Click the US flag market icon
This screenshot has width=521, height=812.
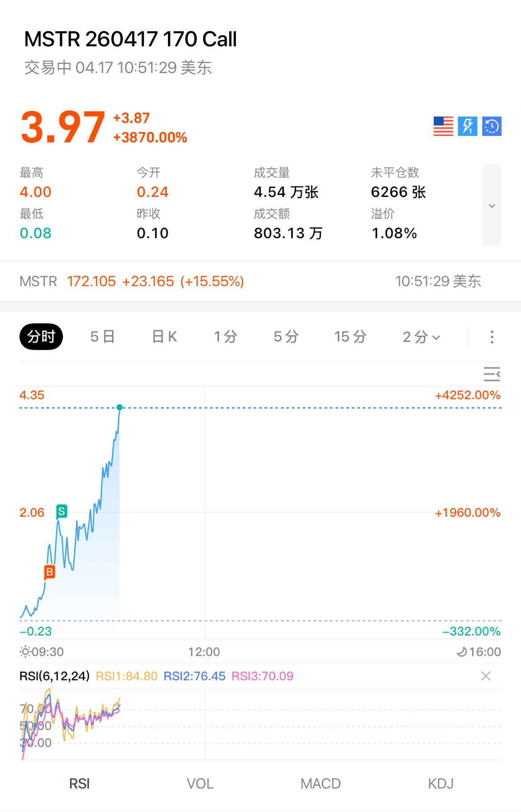(x=443, y=126)
